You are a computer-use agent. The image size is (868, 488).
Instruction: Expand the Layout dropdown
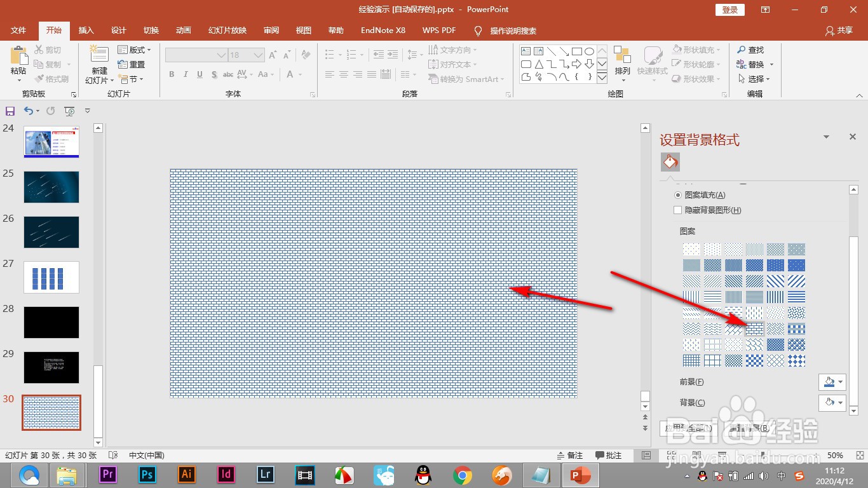click(x=135, y=50)
